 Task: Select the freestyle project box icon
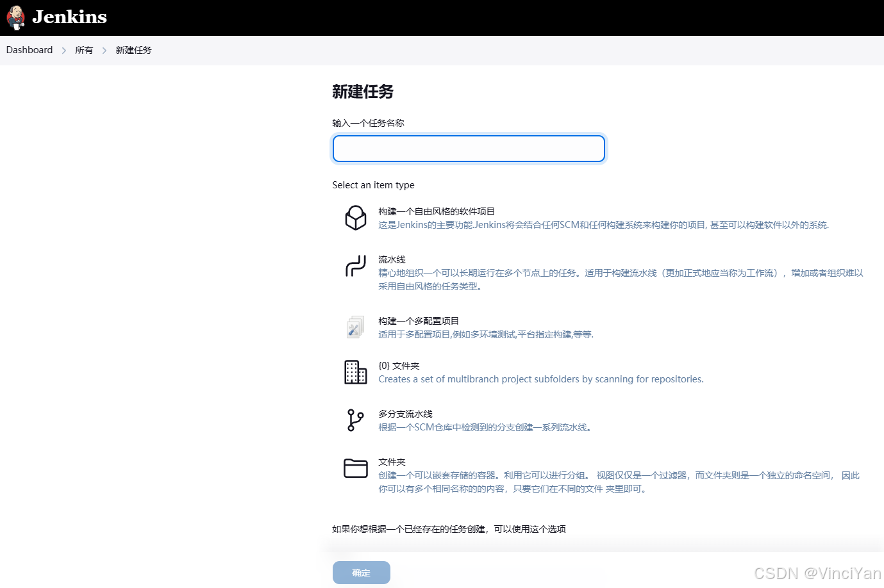point(356,218)
